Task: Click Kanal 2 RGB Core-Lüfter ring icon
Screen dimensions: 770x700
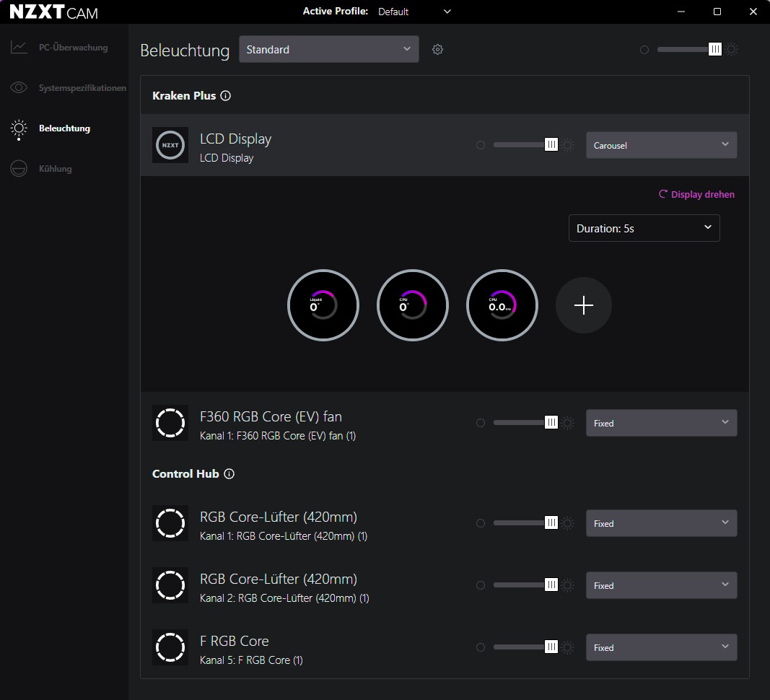Action: coord(170,585)
